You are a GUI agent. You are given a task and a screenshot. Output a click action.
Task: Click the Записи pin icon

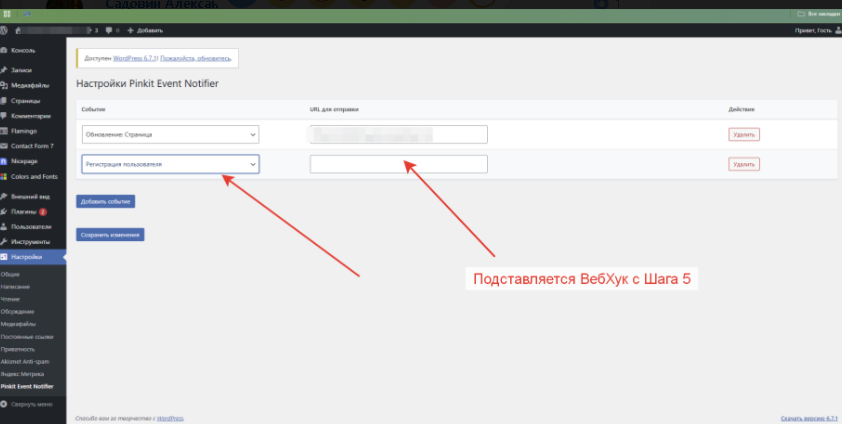point(4,70)
